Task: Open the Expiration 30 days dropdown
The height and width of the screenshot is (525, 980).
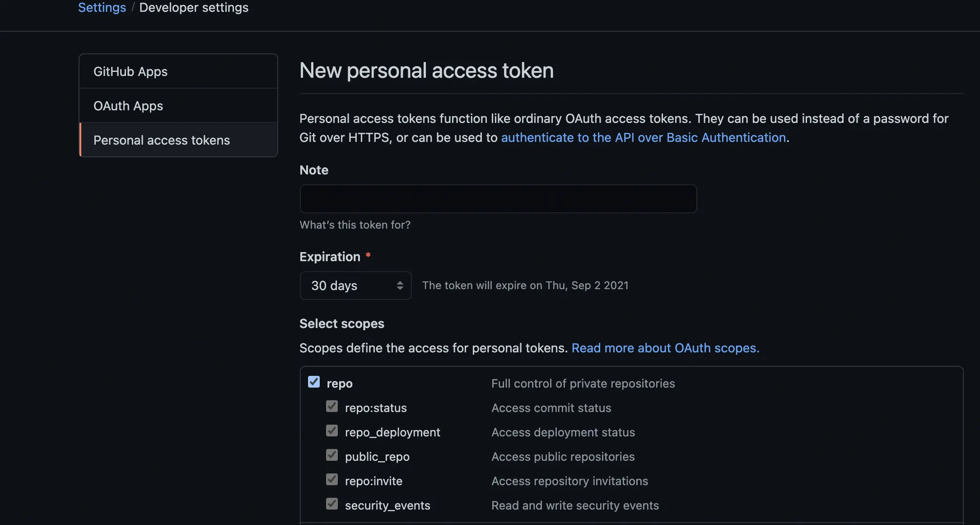Action: tap(356, 286)
